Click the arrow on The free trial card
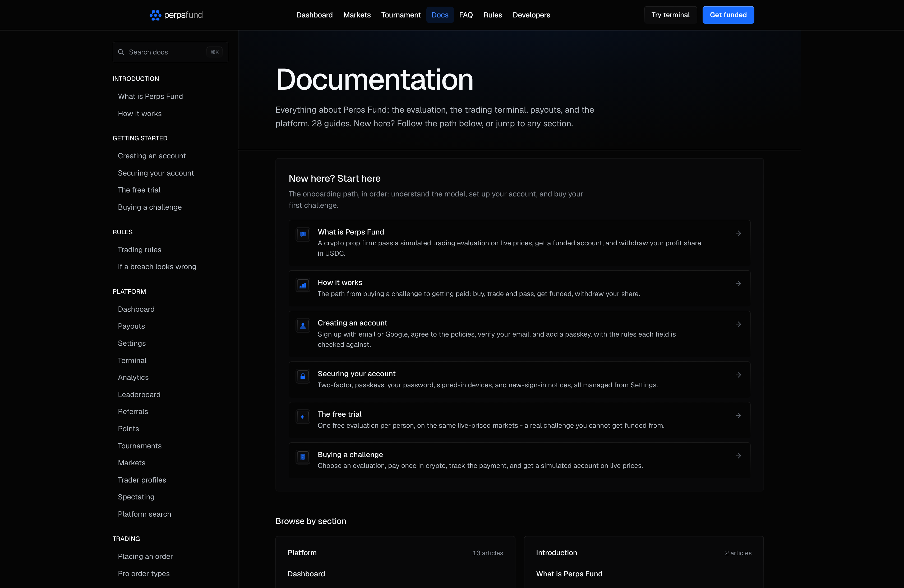 [738, 416]
